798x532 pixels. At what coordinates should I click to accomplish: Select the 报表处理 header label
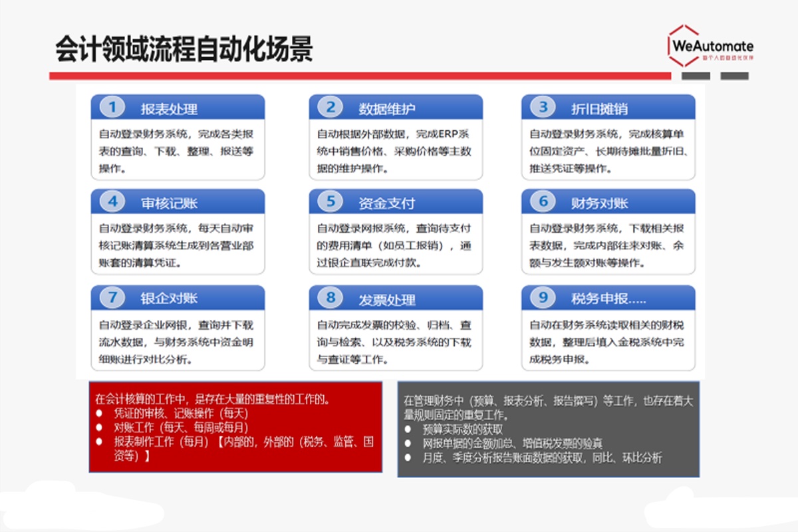(169, 109)
